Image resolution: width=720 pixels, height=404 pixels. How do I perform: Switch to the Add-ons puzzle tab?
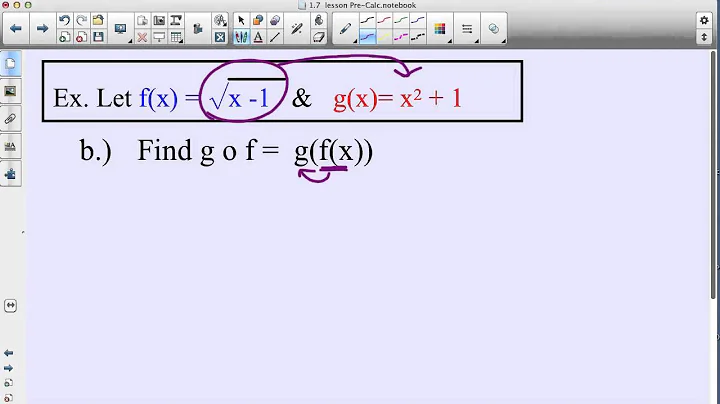tap(10, 174)
